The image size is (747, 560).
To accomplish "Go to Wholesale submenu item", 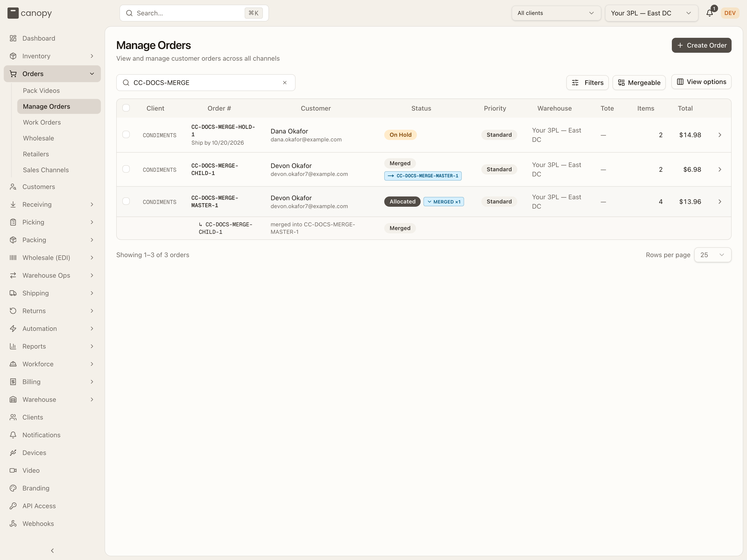I will point(59,138).
